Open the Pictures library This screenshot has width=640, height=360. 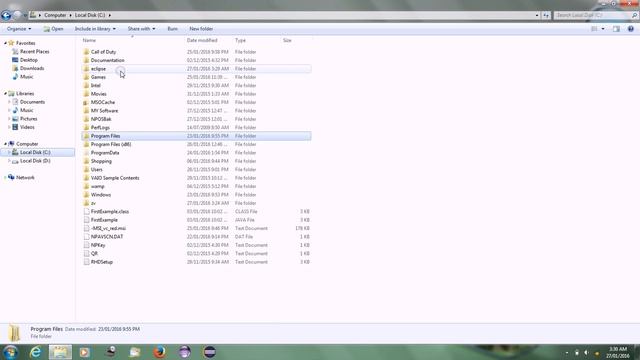coord(29,119)
